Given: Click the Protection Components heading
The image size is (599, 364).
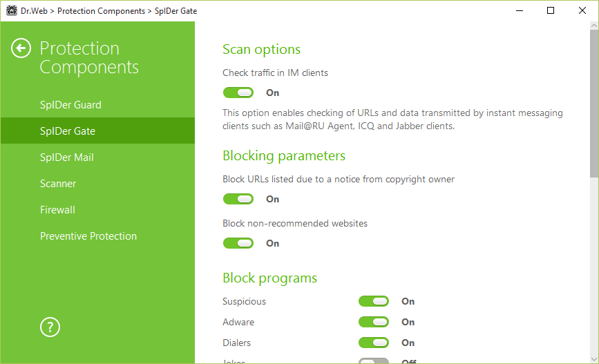Looking at the screenshot, I should tap(88, 58).
